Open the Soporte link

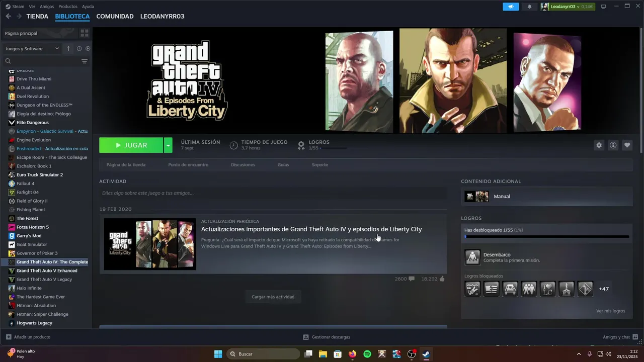[319, 165]
